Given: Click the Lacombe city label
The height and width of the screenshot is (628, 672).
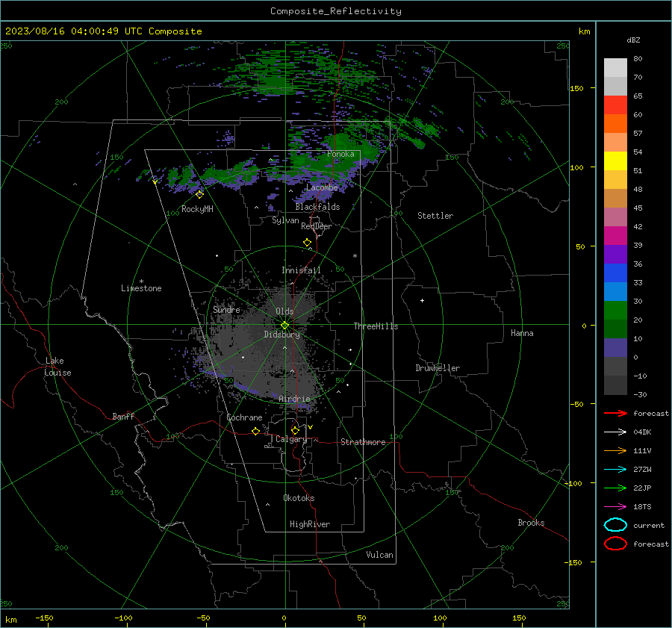Looking at the screenshot, I should coord(322,187).
